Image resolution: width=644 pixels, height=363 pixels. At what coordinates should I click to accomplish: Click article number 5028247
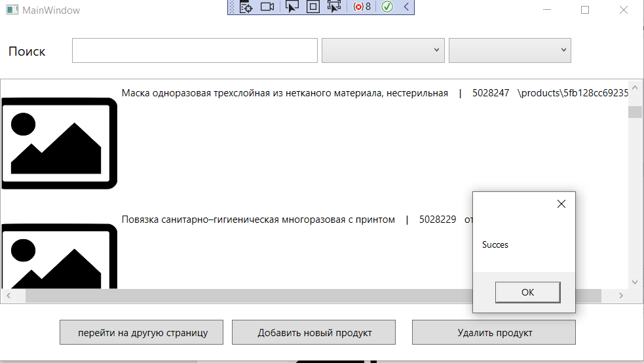click(x=491, y=93)
